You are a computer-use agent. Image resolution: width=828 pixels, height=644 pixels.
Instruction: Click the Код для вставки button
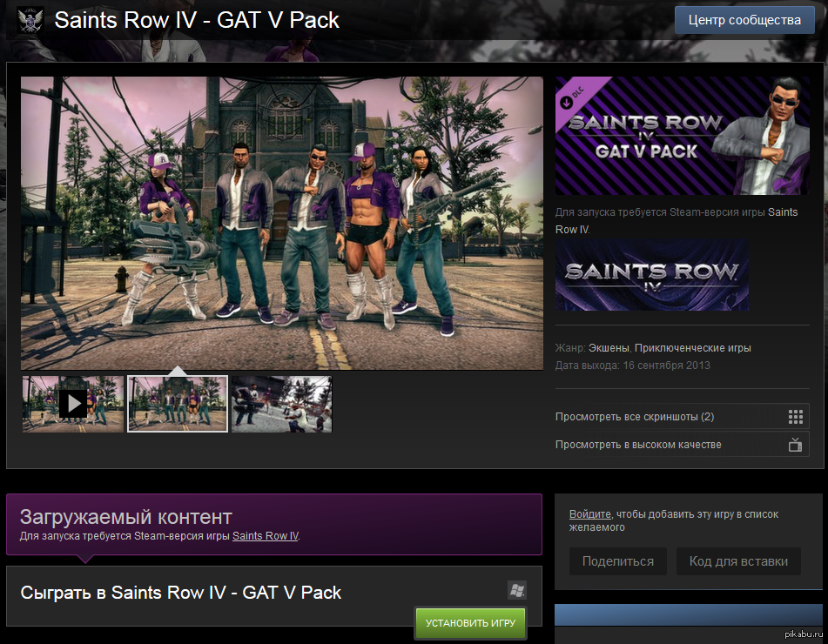pos(738,561)
